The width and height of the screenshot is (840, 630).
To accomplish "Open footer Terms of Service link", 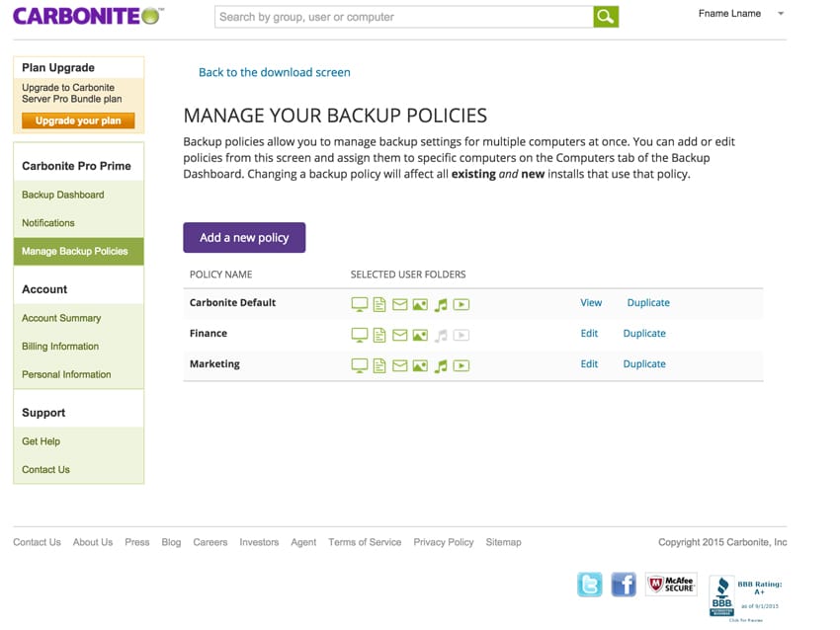I will tap(365, 542).
